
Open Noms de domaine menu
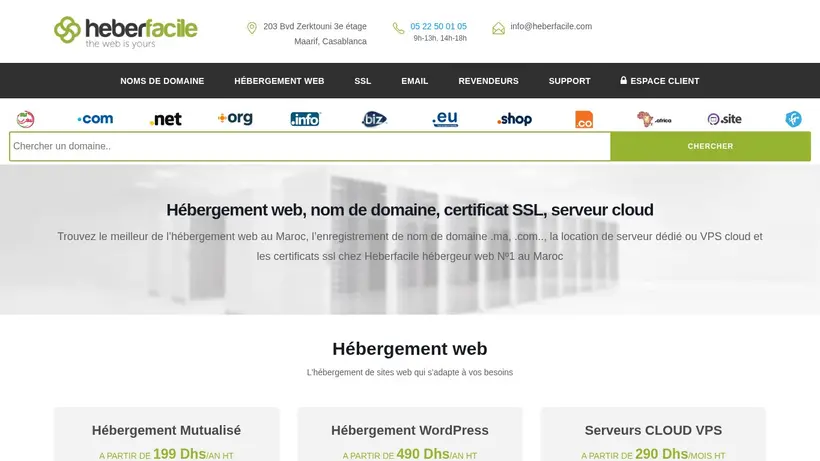[x=162, y=81]
